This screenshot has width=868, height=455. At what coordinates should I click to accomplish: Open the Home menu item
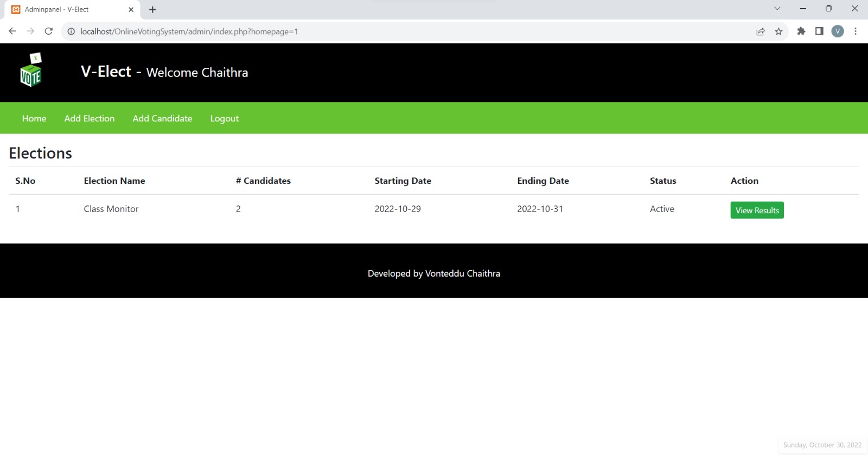[x=34, y=118]
